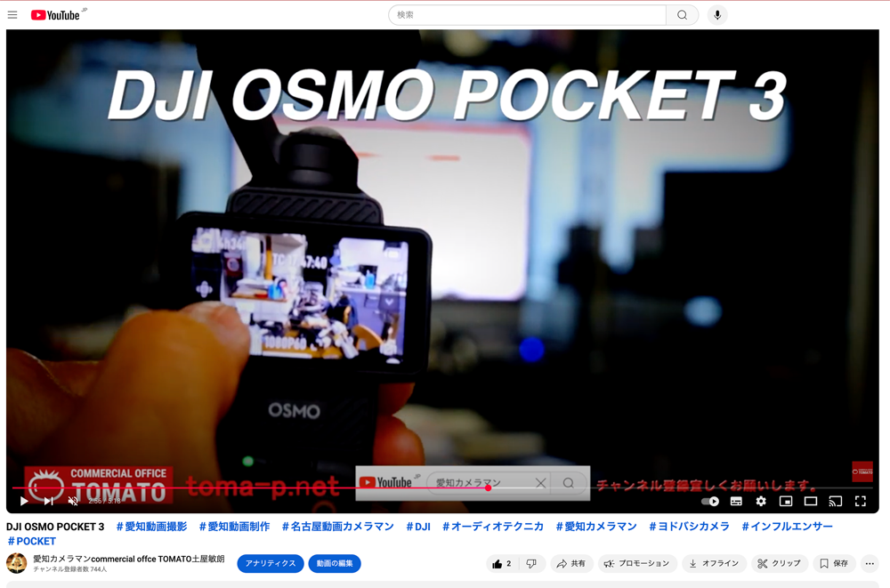This screenshot has width=890, height=588.
Task: Open the hamburger guide menu
Action: 12,15
